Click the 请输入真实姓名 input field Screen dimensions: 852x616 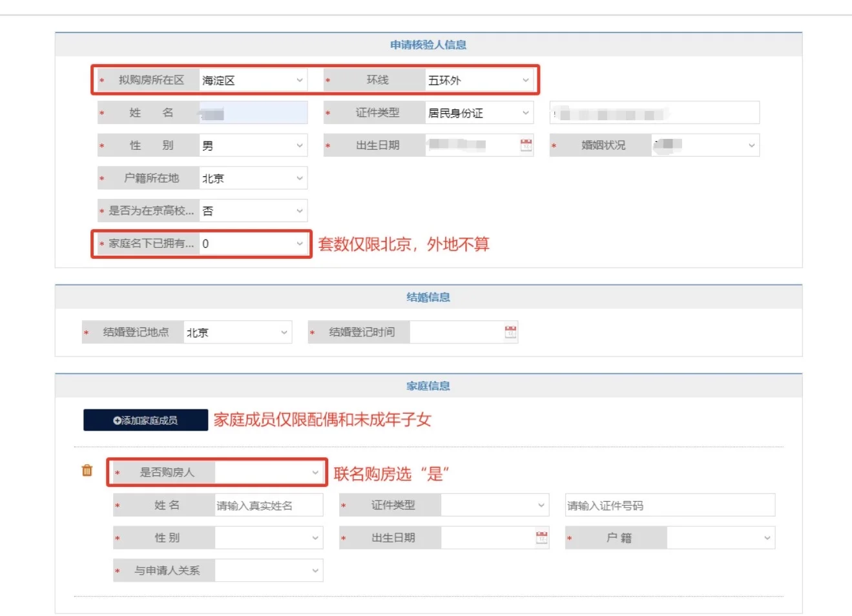tap(269, 505)
